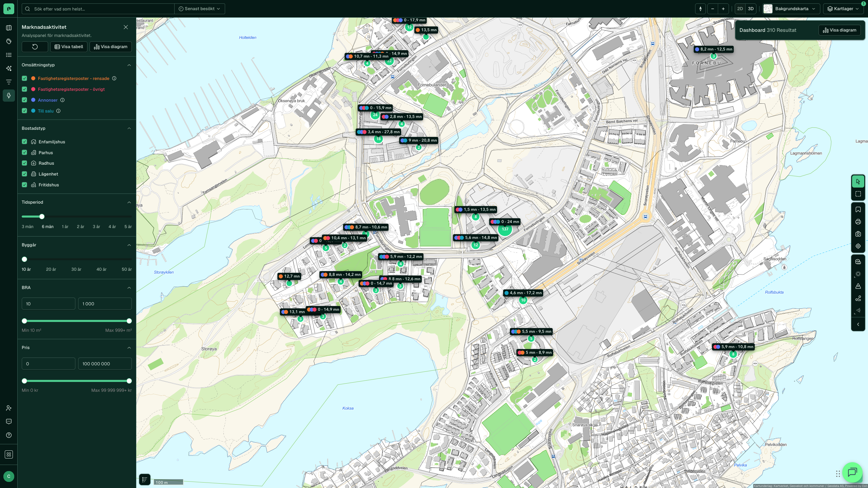Screen dimensions: 868x488
Task: Open the filter lines sidebar icon
Action: click(x=9, y=82)
